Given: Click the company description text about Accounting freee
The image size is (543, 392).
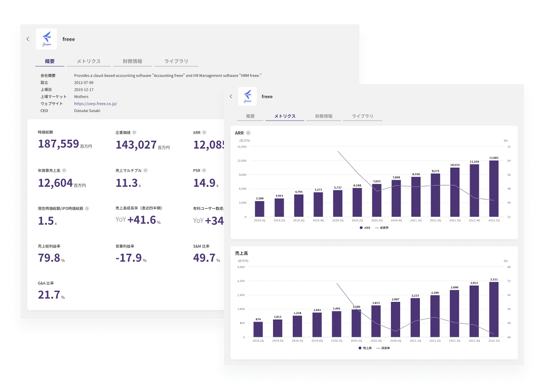Looking at the screenshot, I should [x=168, y=75].
